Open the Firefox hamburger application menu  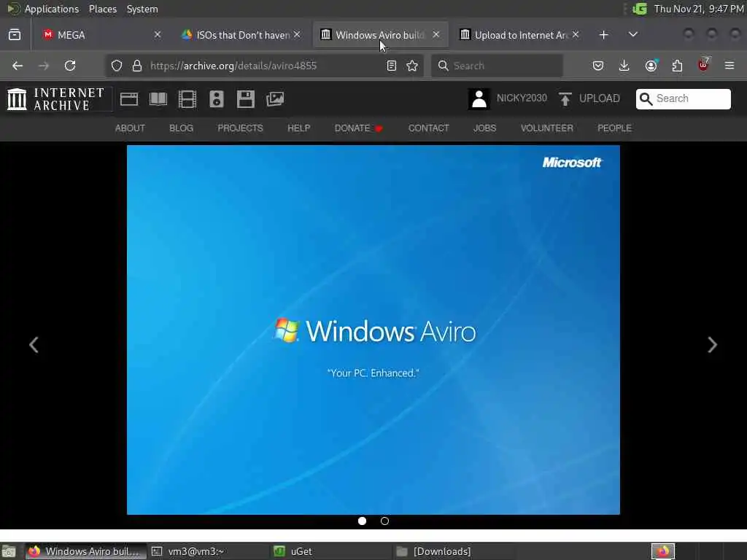pos(729,66)
